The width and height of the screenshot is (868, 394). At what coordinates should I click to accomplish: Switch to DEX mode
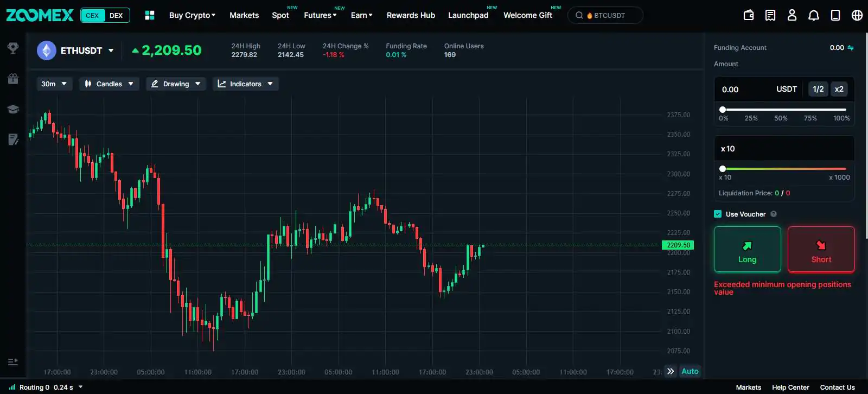pos(116,15)
